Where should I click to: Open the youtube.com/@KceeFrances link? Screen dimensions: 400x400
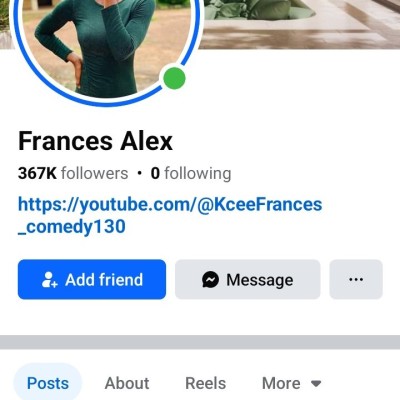point(170,204)
